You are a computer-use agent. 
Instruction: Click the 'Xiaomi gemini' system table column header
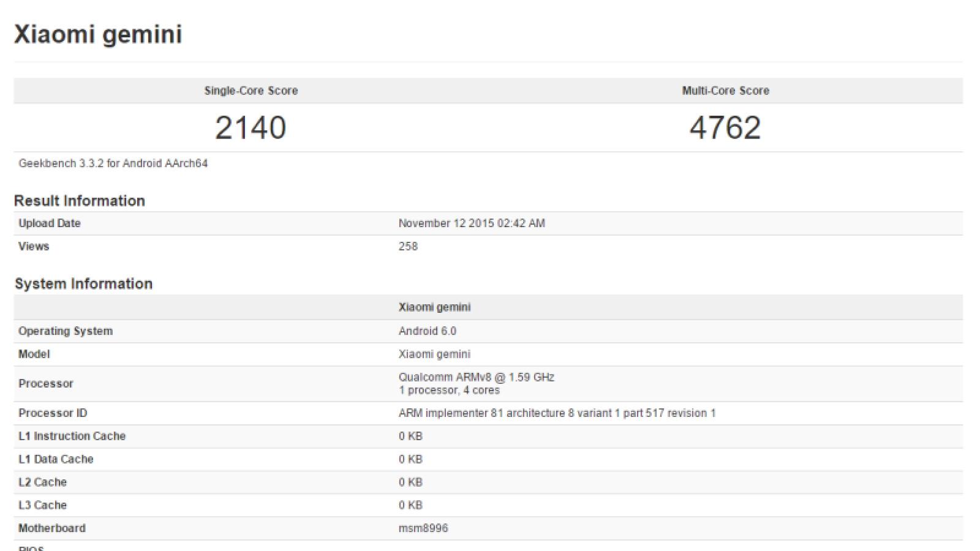click(x=435, y=307)
